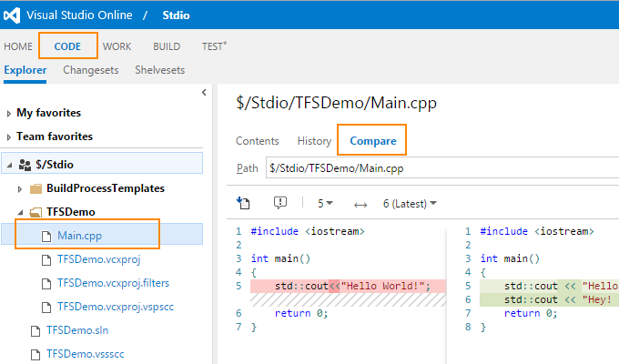Click the Visual Studio logo icon
619x364 pixels.
tap(12, 15)
